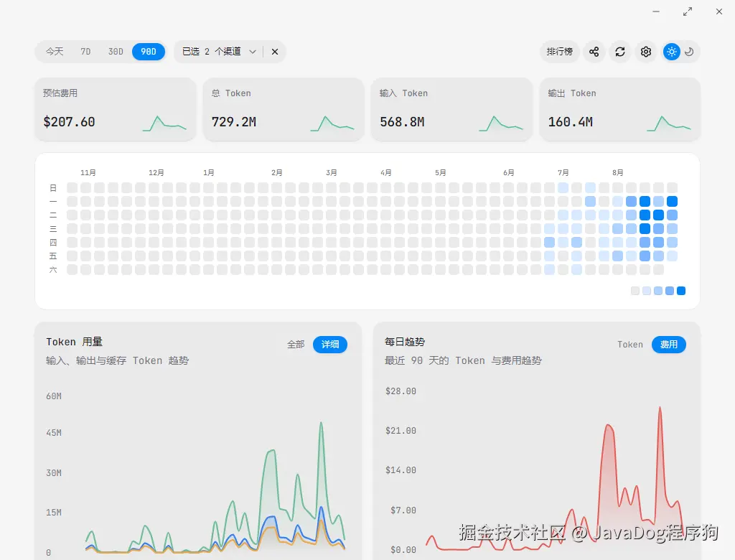Click the $14.00 axis label
This screenshot has height=560, width=735.
tap(401, 470)
